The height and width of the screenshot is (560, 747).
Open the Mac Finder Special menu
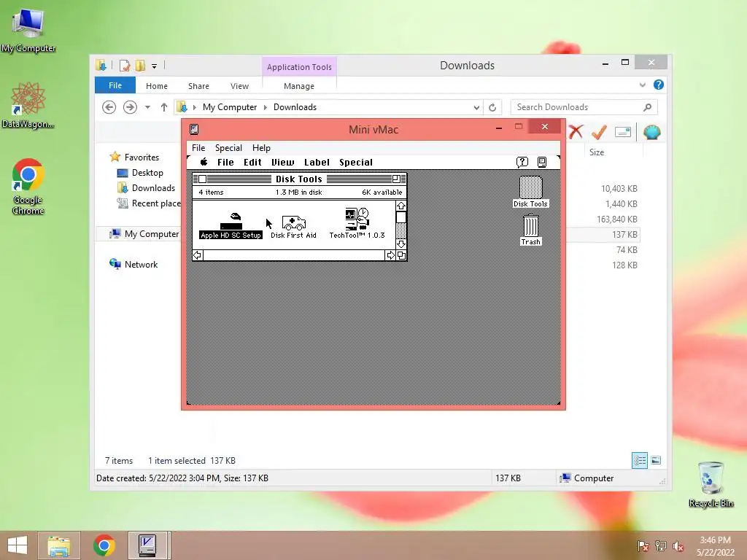(x=356, y=162)
